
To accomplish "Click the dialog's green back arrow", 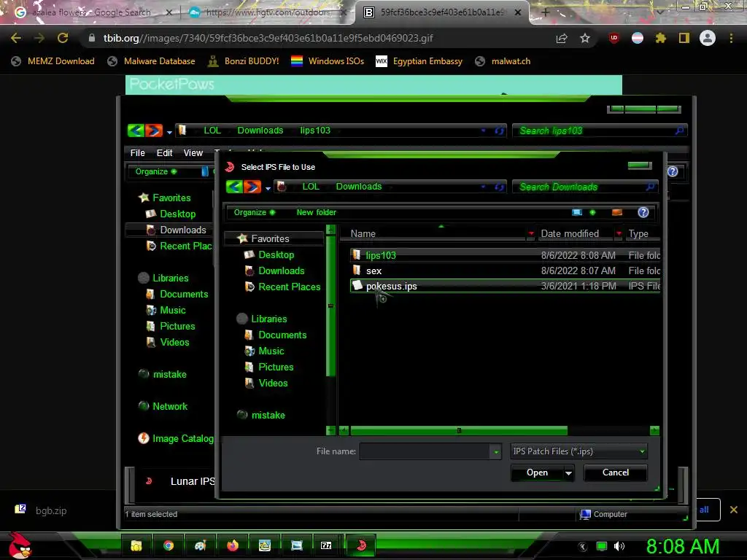I will point(234,187).
